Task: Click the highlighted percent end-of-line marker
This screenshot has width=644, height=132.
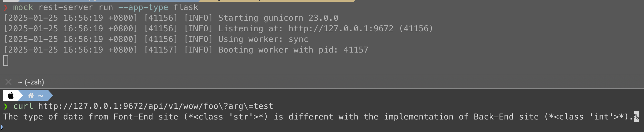Action: pos(636,117)
